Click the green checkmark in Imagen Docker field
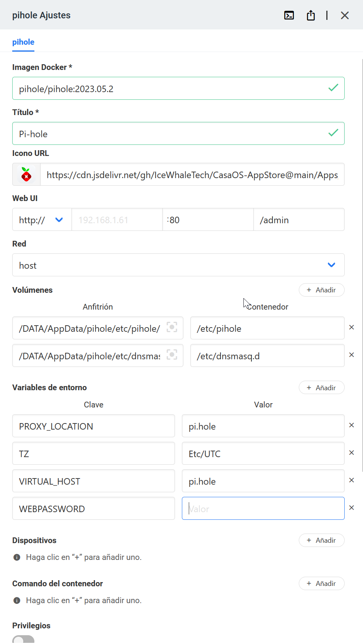363x644 pixels. pos(333,88)
